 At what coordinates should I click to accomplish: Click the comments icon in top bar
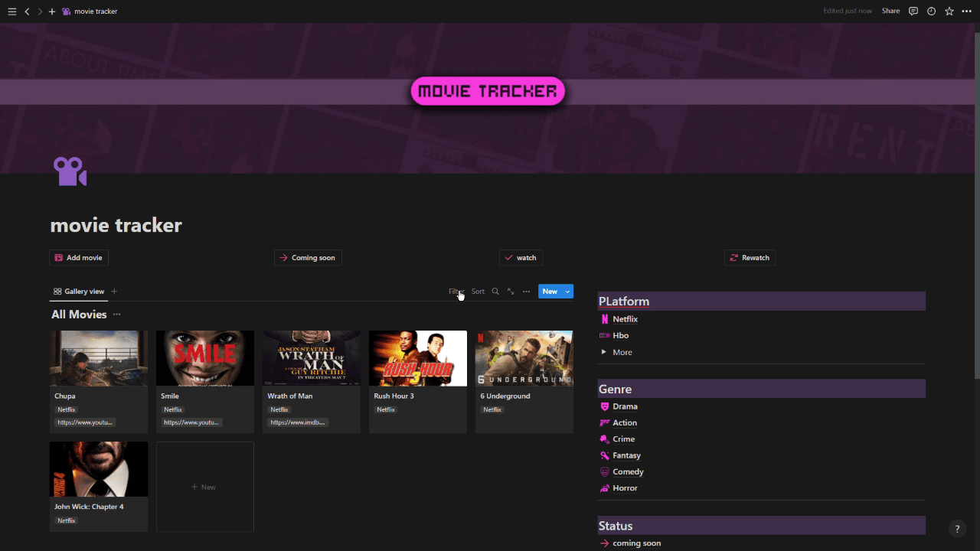click(x=913, y=11)
